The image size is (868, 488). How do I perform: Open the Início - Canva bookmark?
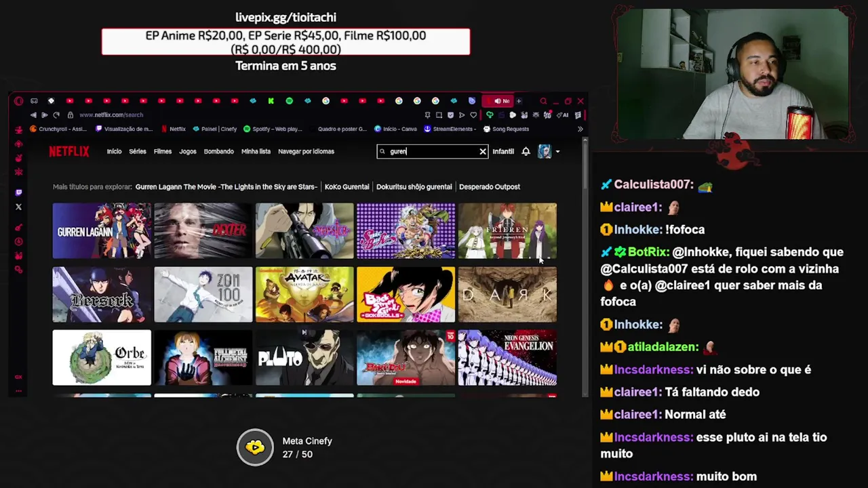coord(395,129)
